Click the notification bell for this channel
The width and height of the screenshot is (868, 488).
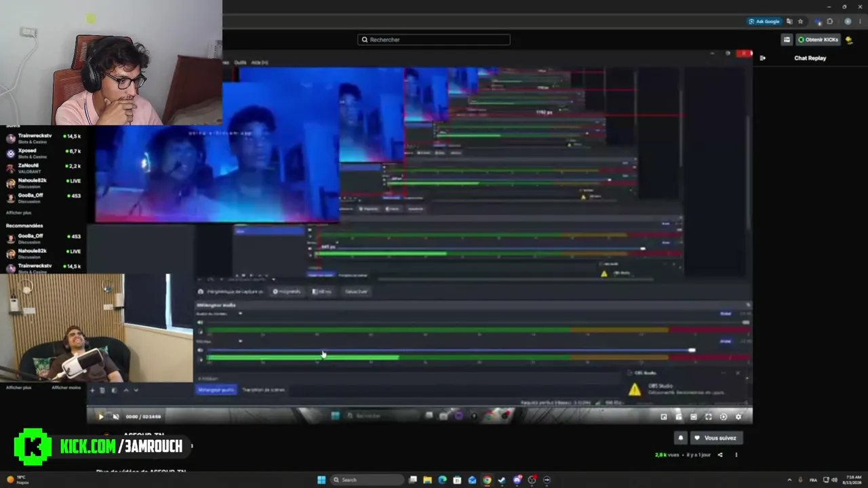pos(681,438)
